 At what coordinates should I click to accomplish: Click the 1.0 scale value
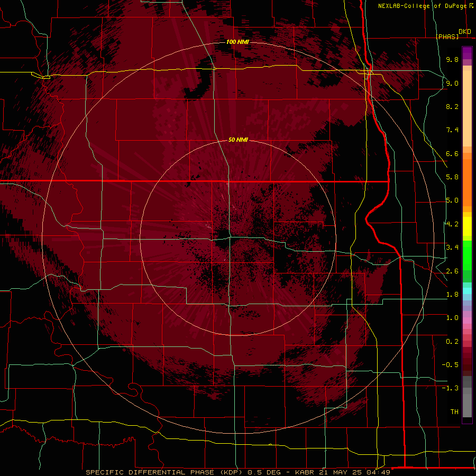[x=452, y=318]
